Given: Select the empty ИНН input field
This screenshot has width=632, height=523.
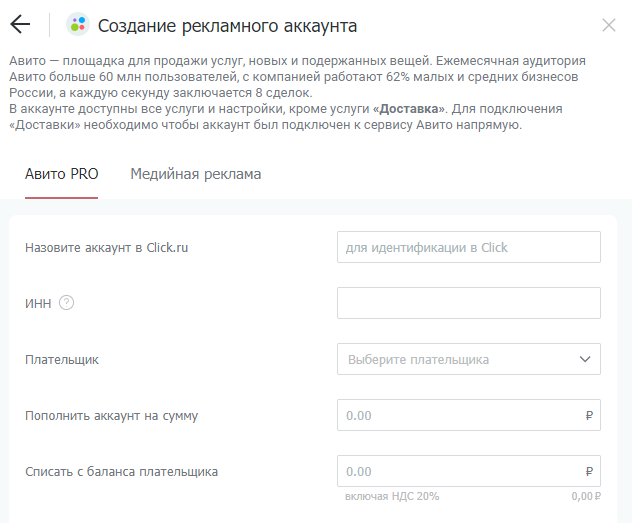Looking at the screenshot, I should [x=469, y=303].
